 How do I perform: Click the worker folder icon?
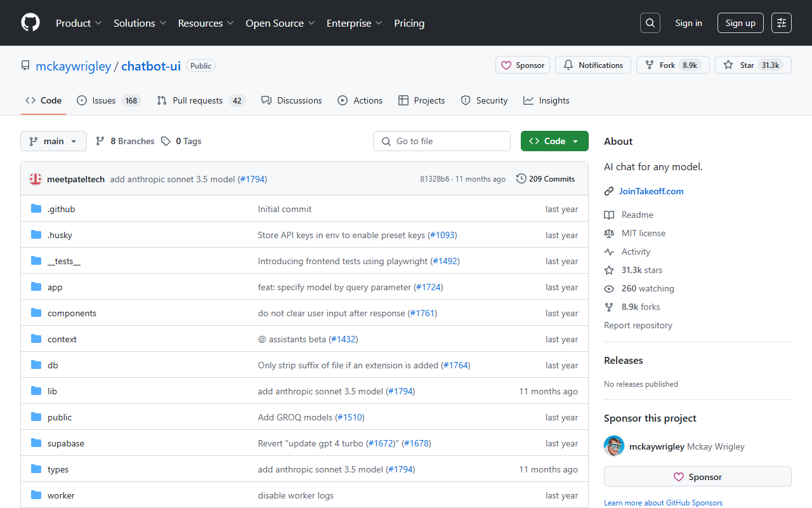coord(36,495)
